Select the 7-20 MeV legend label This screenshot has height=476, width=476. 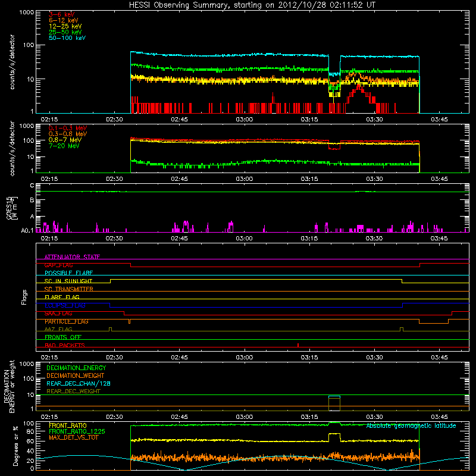[x=64, y=146]
